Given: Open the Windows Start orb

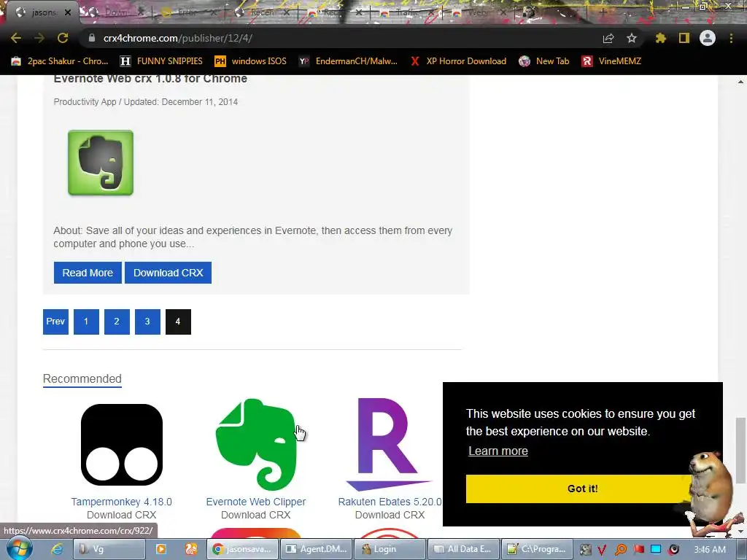Looking at the screenshot, I should coord(19,549).
